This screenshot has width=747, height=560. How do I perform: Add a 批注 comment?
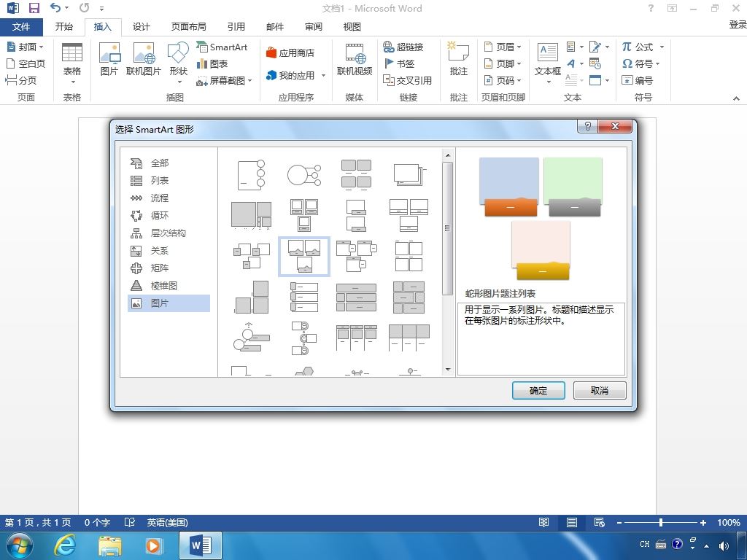point(458,60)
